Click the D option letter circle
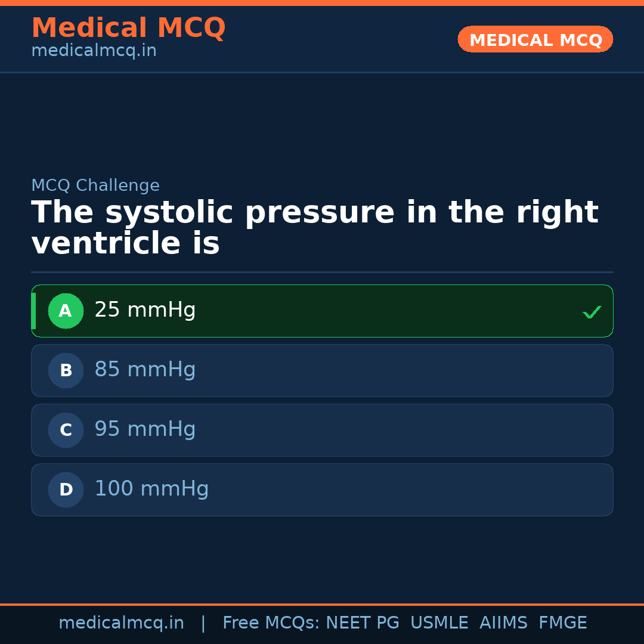 click(x=66, y=490)
